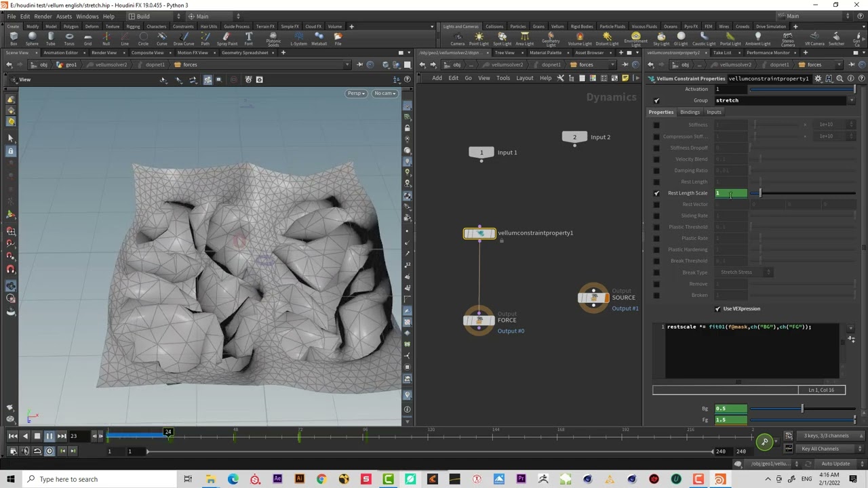Pick the Null shelf tool
868x488 pixels.
point(106,39)
